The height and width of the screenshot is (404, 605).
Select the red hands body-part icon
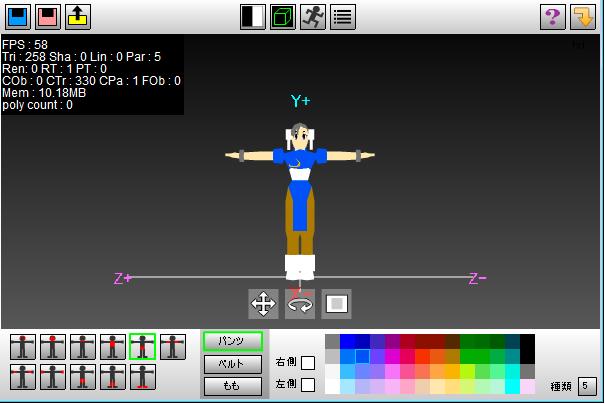pos(53,377)
